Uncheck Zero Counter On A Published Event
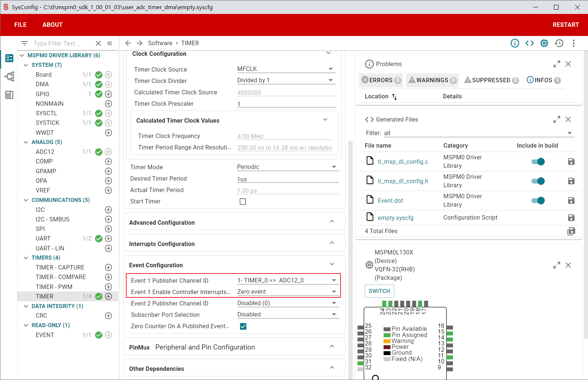The width and height of the screenshot is (588, 380). click(243, 326)
